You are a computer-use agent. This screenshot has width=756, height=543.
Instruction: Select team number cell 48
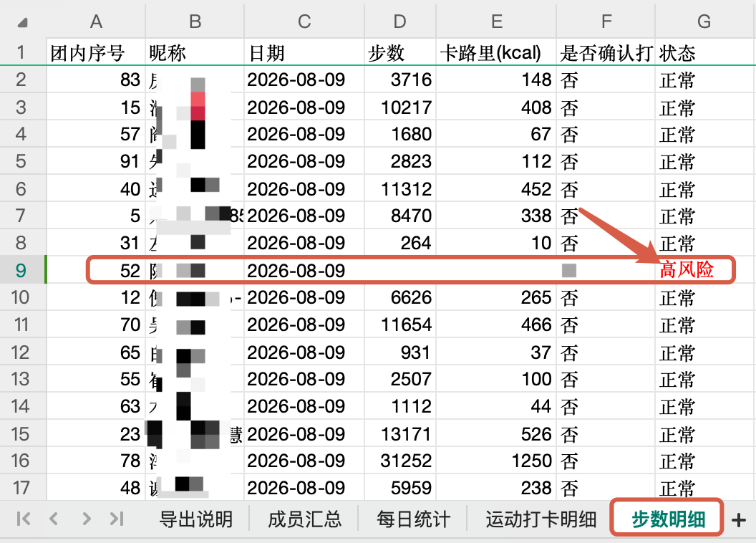96,488
